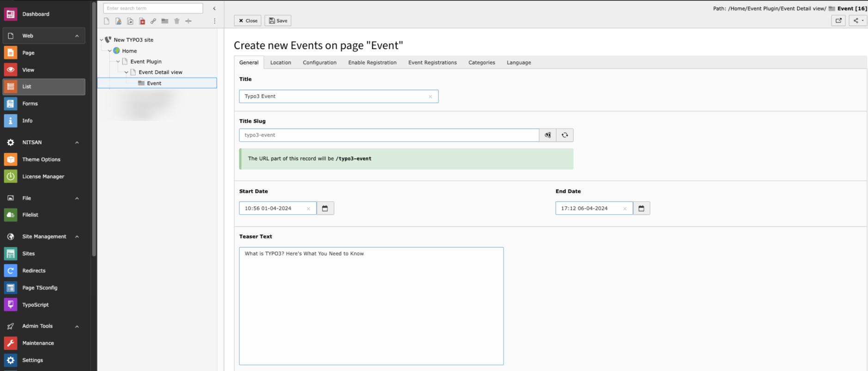Click the End Date input field
Image resolution: width=868 pixels, height=371 pixels.
pyautogui.click(x=594, y=209)
